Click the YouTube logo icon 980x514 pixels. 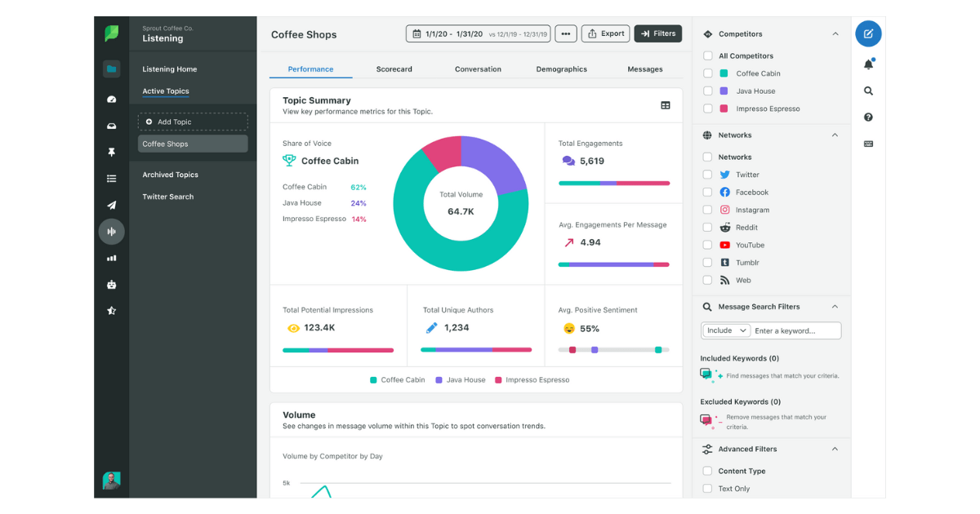tap(725, 245)
